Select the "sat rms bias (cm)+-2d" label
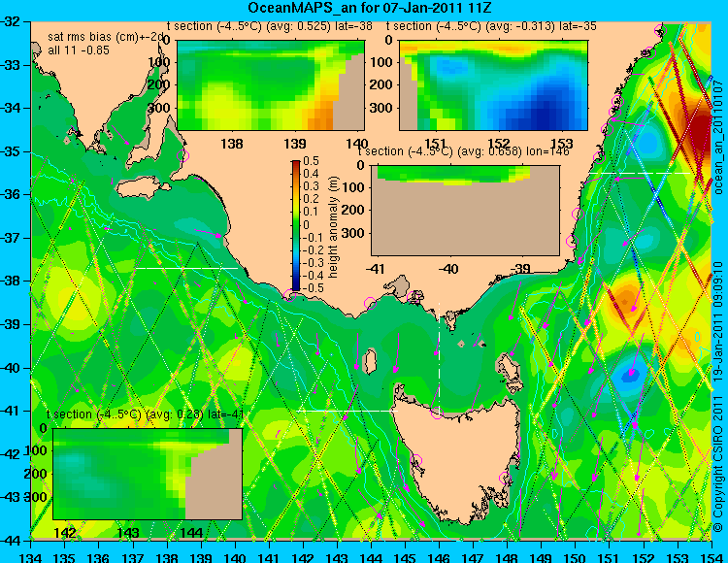728x563 pixels. pyautogui.click(x=107, y=37)
